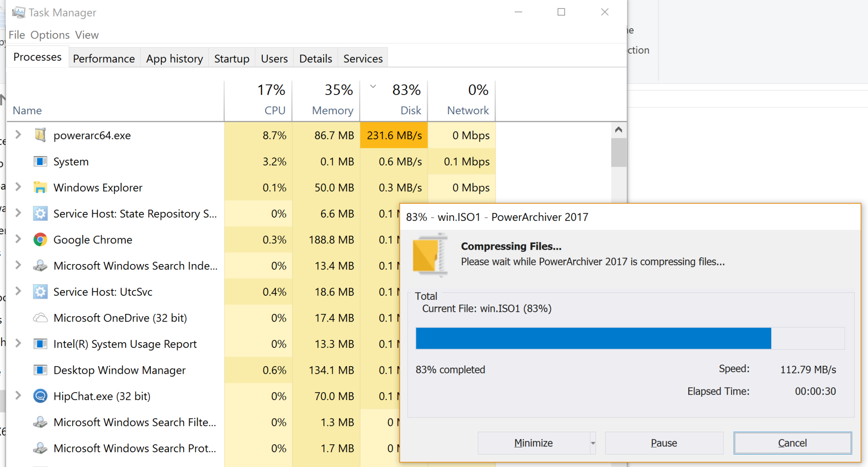Click the Google Chrome icon
This screenshot has height=467, width=868.
click(40, 240)
